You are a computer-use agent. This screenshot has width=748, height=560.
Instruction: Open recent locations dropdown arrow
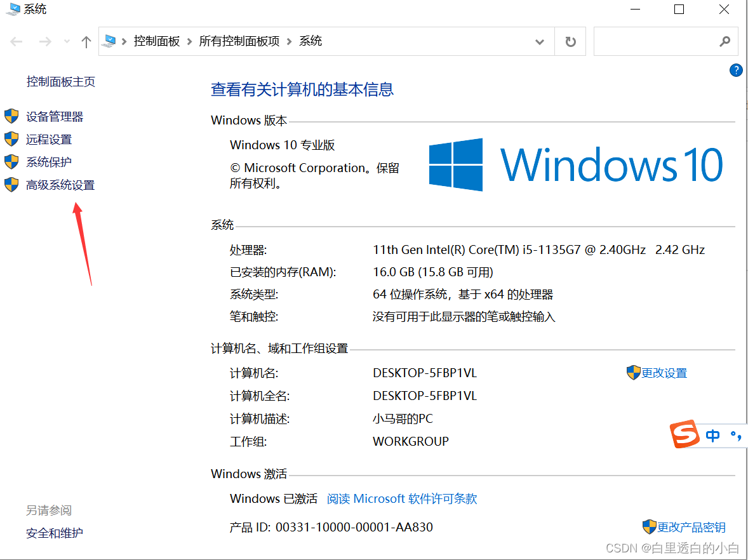coord(67,42)
